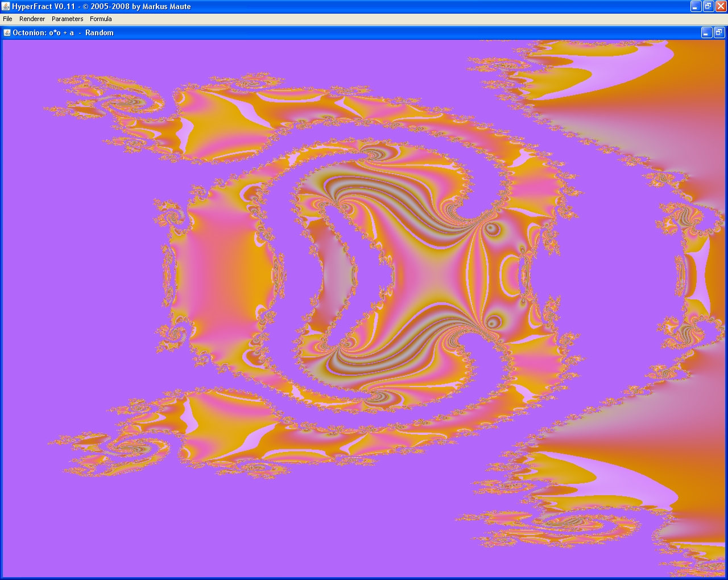
Task: Restore down the Octonion internal frame
Action: click(718, 32)
